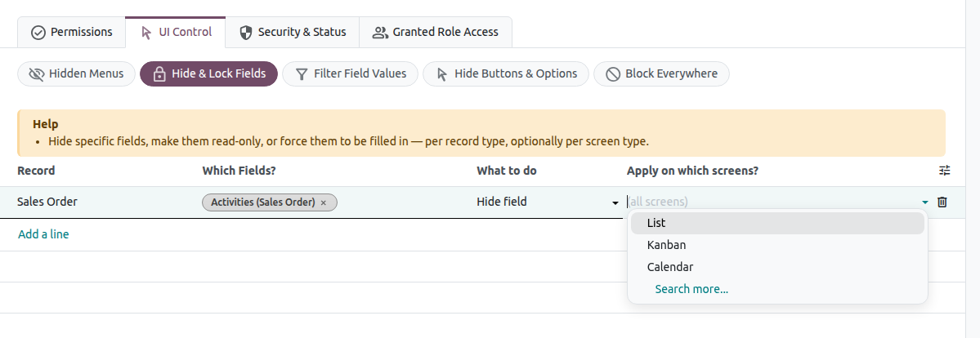The height and width of the screenshot is (338, 980).
Task: Click the cursor icon on UI Control tab
Action: pyautogui.click(x=146, y=33)
